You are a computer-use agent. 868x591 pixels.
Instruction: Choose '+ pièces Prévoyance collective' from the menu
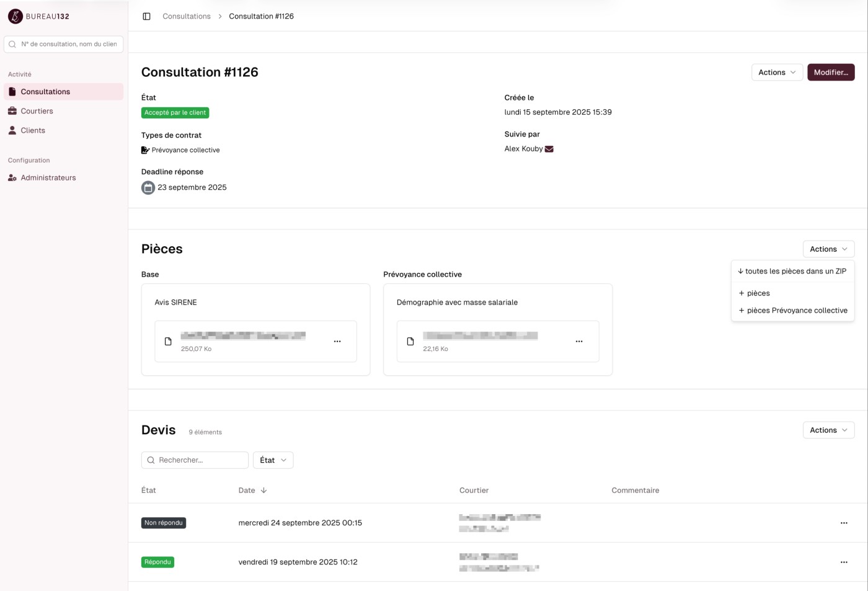tap(794, 310)
